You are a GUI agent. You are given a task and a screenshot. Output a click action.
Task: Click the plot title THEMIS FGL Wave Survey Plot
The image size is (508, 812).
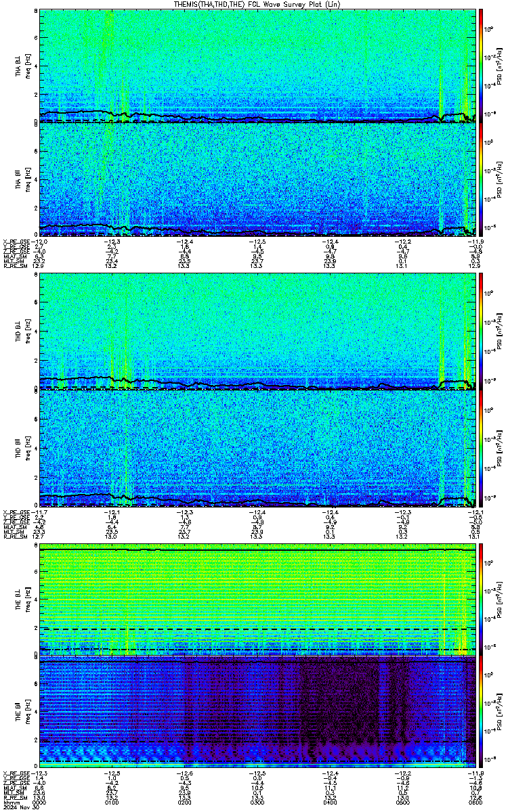tap(257, 4)
